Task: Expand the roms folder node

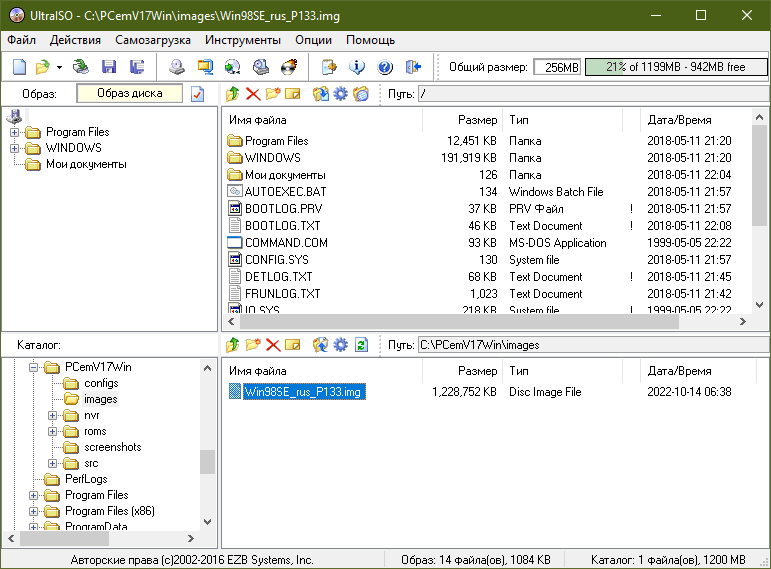Action: click(x=53, y=431)
